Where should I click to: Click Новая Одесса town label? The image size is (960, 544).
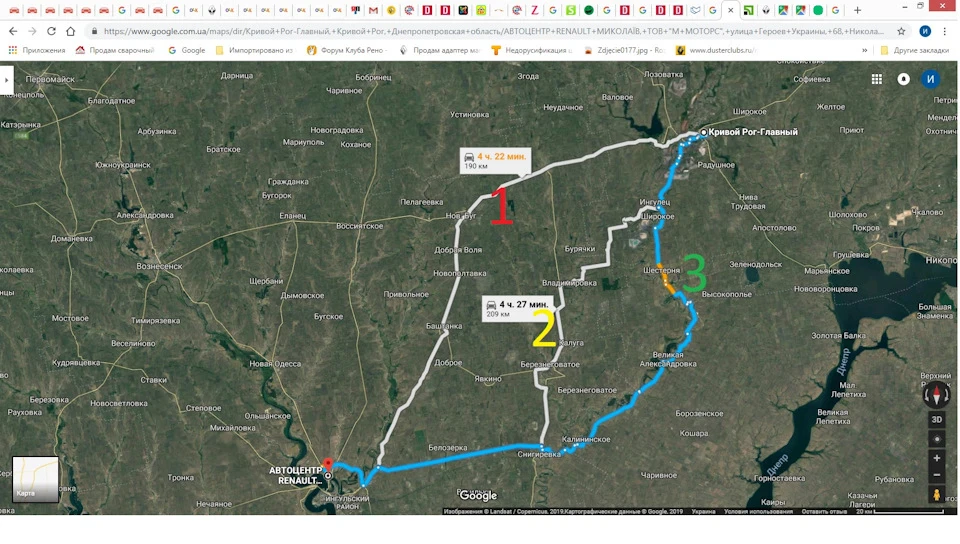tap(275, 363)
